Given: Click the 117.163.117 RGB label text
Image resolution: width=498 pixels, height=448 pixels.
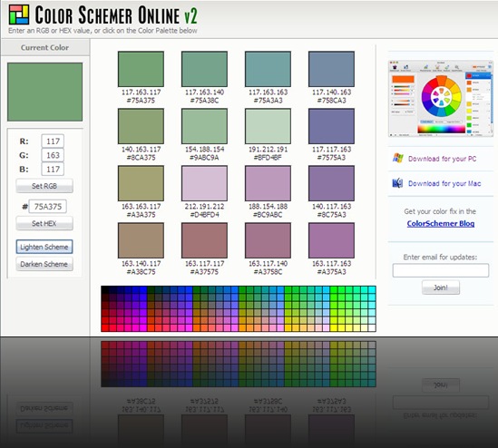Looking at the screenshot, I should [141, 93].
